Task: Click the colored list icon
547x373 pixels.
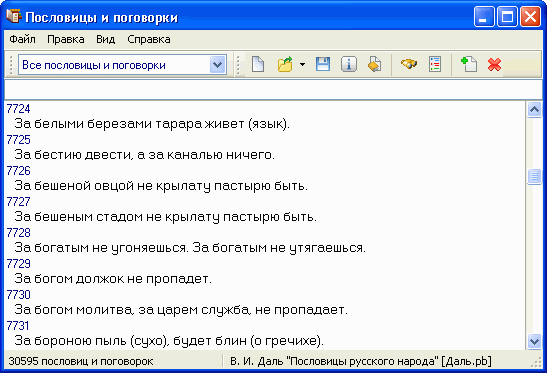Action: point(435,65)
